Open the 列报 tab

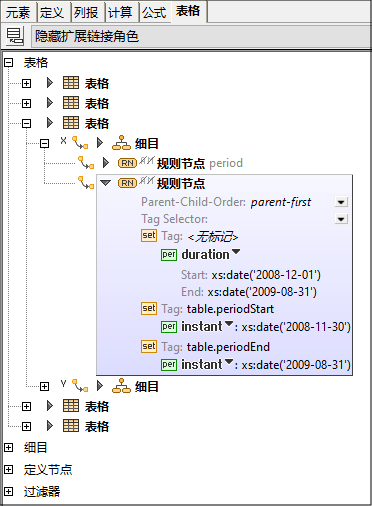click(x=87, y=12)
